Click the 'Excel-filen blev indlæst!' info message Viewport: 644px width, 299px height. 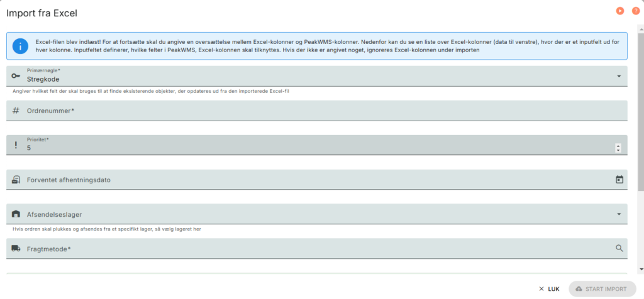327,46
